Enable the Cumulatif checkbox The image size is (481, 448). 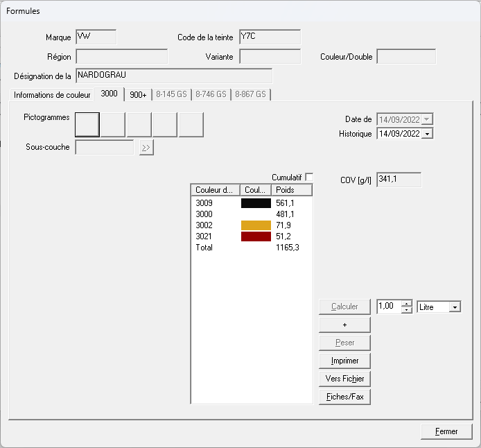click(309, 178)
